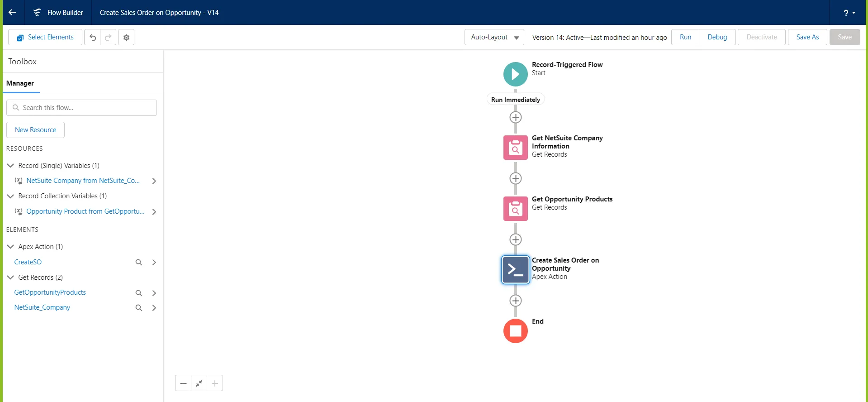Fit the flow to the canvas view
Image resolution: width=868 pixels, height=402 pixels.
pos(199,383)
